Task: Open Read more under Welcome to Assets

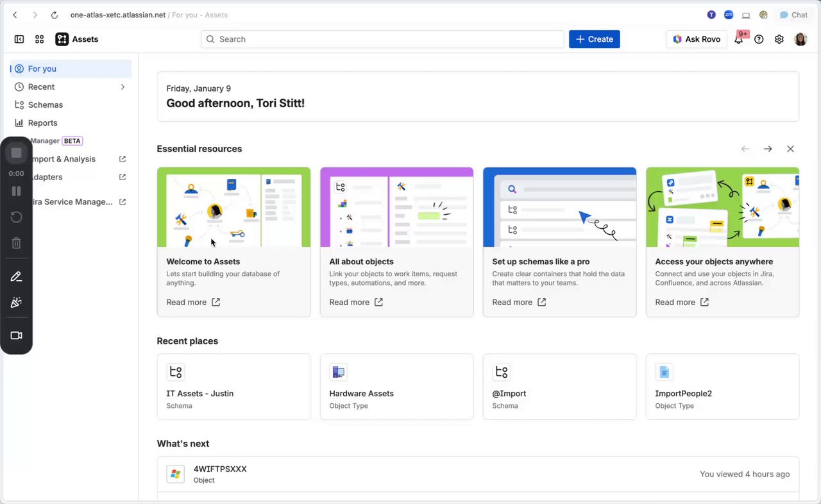Action: pos(193,302)
